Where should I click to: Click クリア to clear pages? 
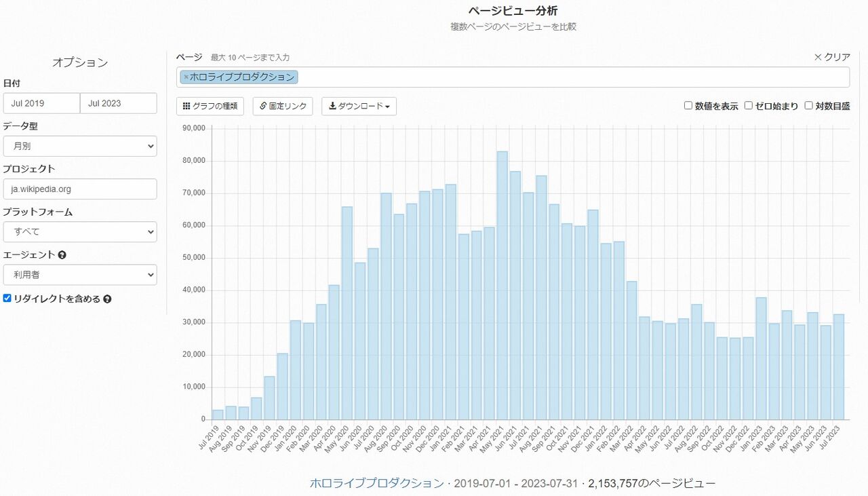(832, 57)
